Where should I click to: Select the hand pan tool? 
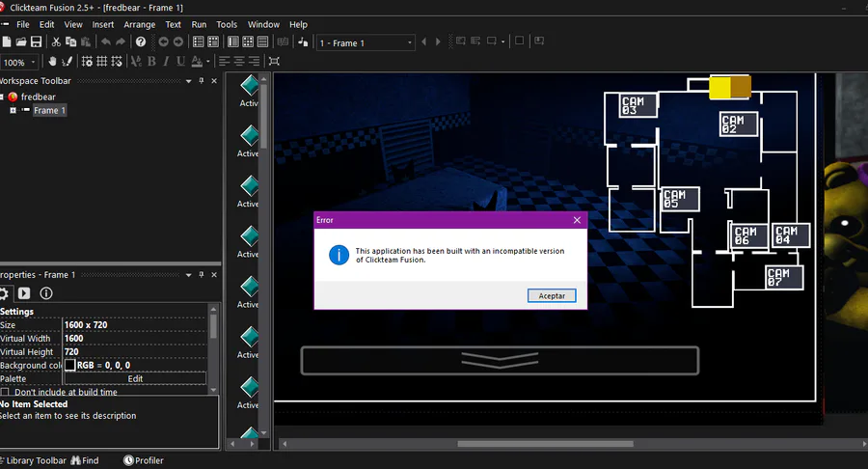(52, 62)
